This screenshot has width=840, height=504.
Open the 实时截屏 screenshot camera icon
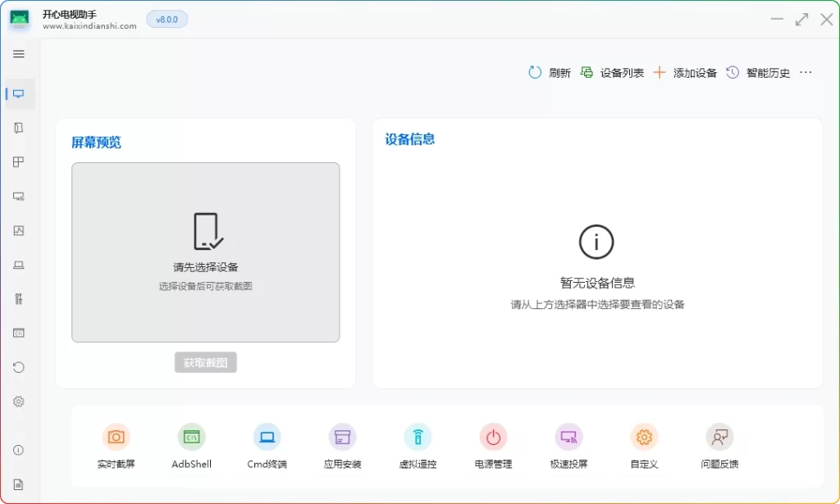[116, 438]
